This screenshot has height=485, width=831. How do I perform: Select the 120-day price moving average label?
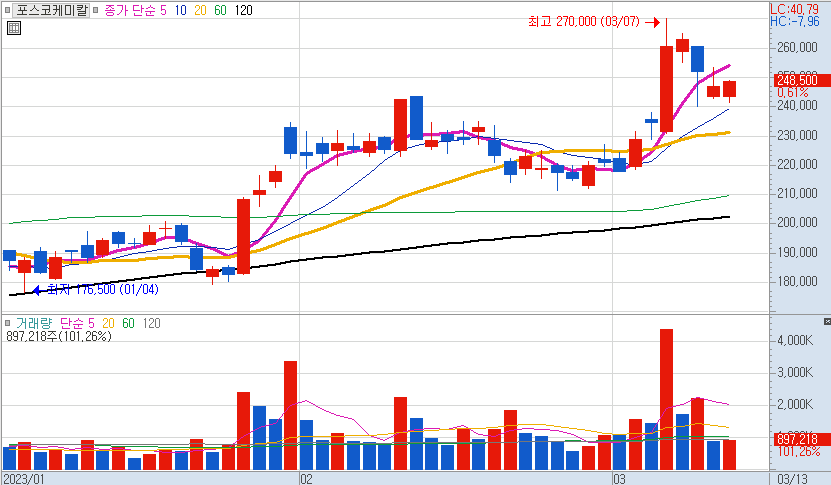point(243,10)
